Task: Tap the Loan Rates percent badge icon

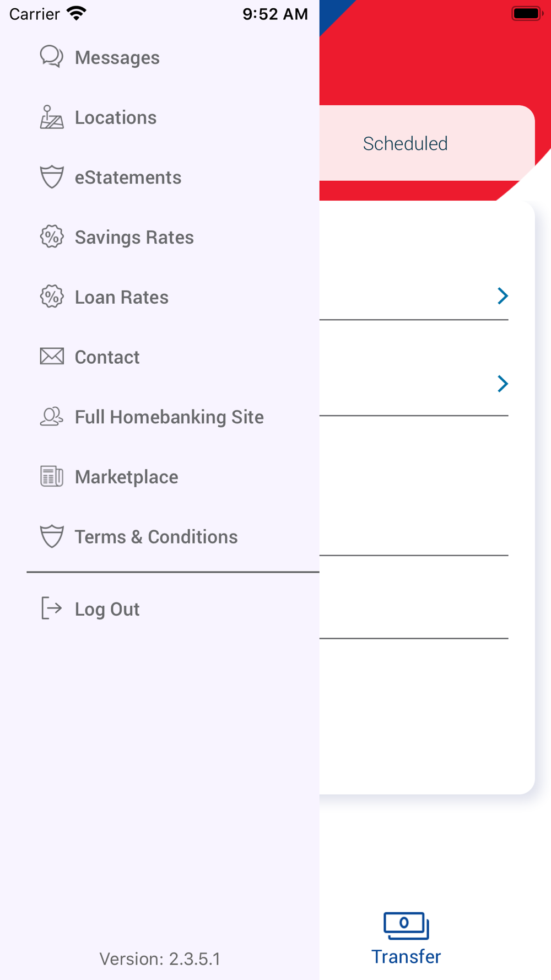Action: click(x=52, y=297)
